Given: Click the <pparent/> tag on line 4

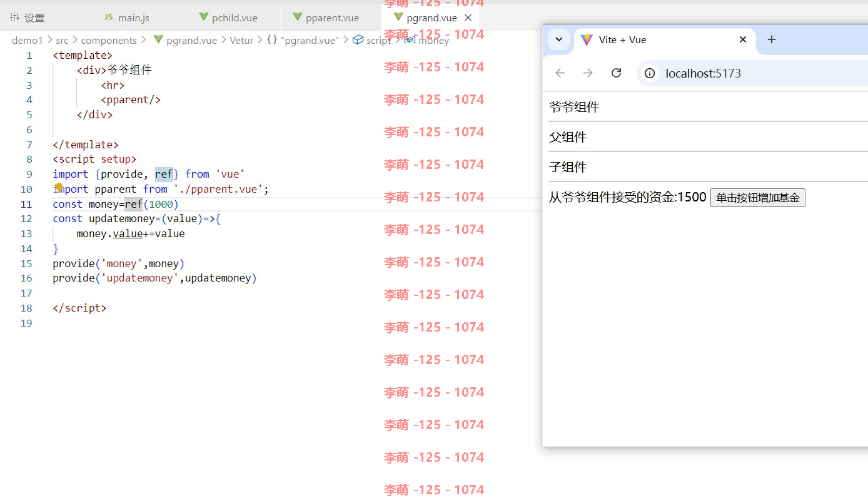Looking at the screenshot, I should tap(131, 99).
